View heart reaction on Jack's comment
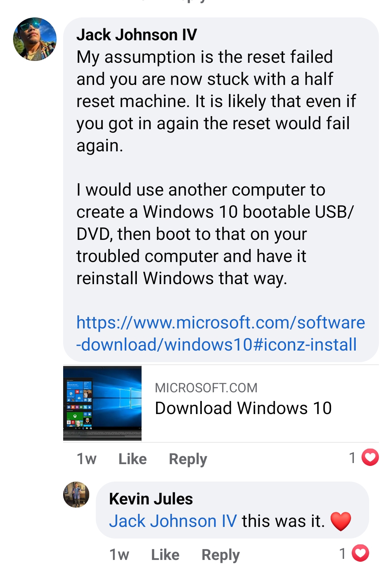Image resolution: width=392 pixels, height=577 pixels. [x=370, y=458]
